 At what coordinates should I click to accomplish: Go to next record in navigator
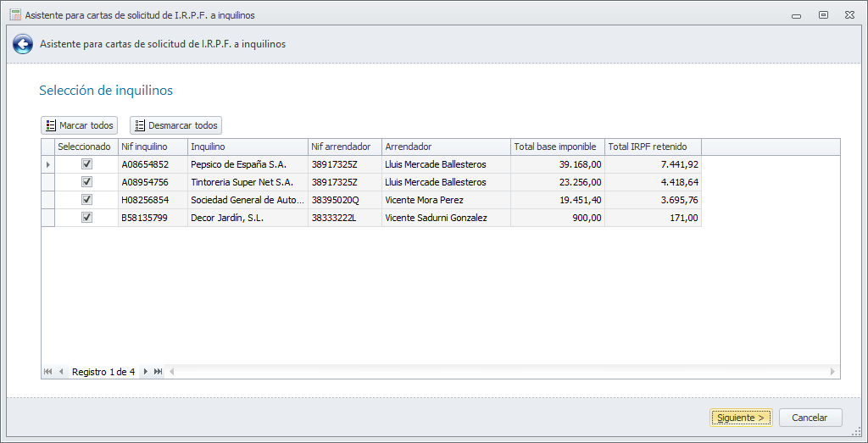click(146, 372)
